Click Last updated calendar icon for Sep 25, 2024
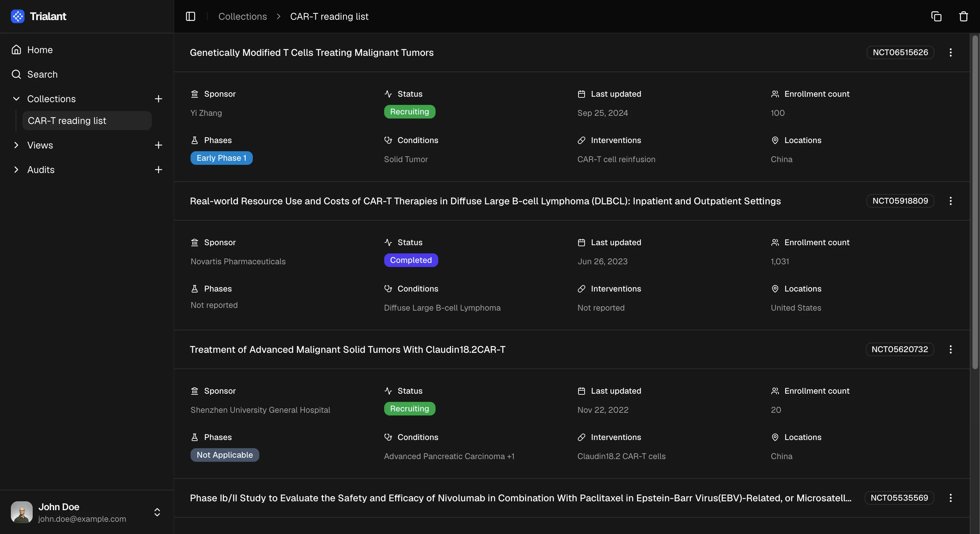 [581, 94]
